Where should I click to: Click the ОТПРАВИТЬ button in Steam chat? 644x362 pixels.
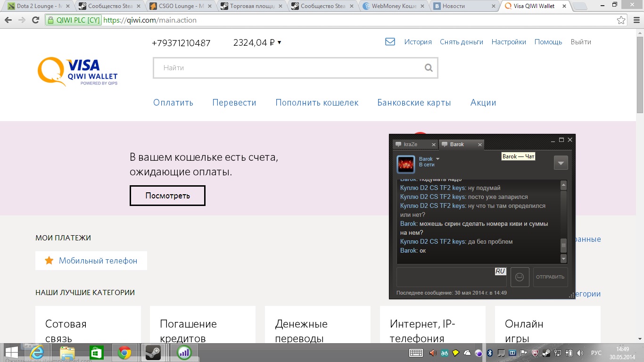(550, 277)
